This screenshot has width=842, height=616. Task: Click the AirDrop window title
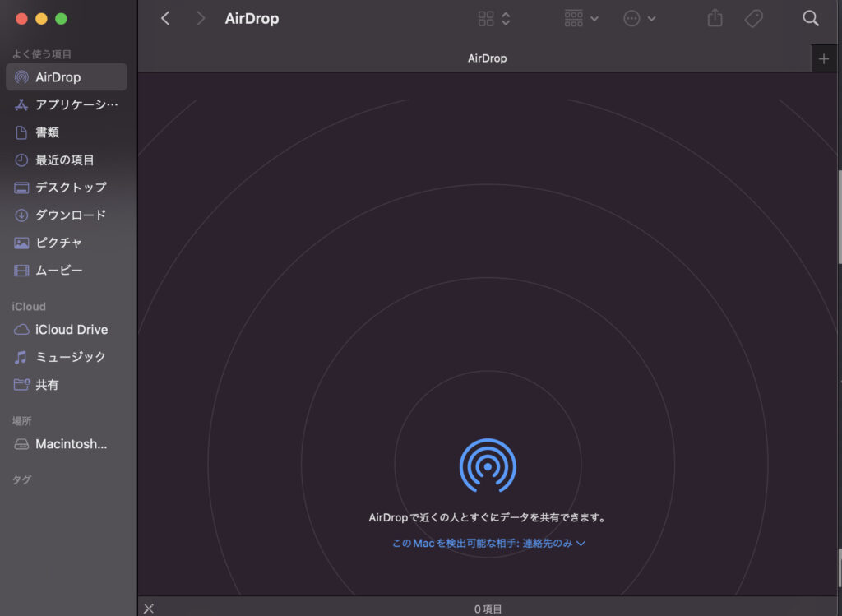(252, 19)
